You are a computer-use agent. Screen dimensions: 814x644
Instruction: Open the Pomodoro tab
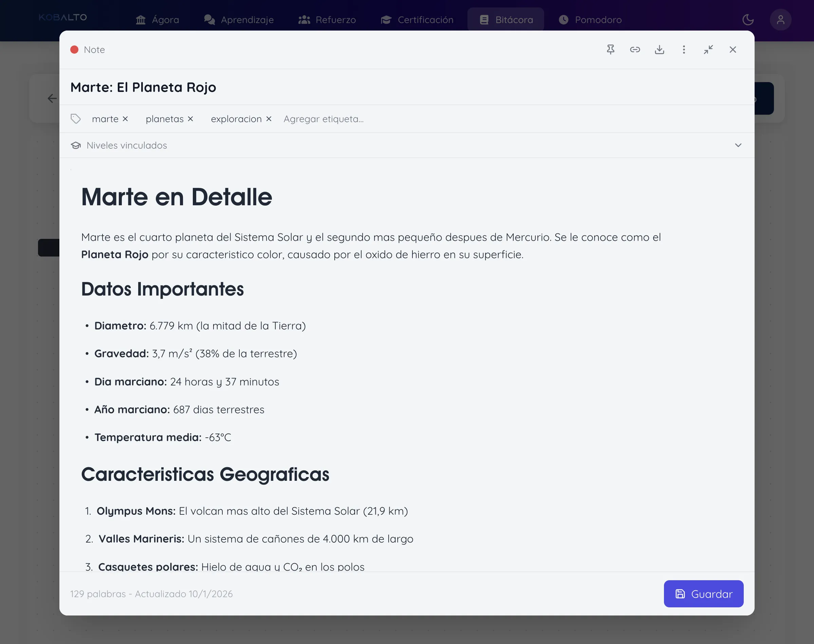pyautogui.click(x=590, y=20)
